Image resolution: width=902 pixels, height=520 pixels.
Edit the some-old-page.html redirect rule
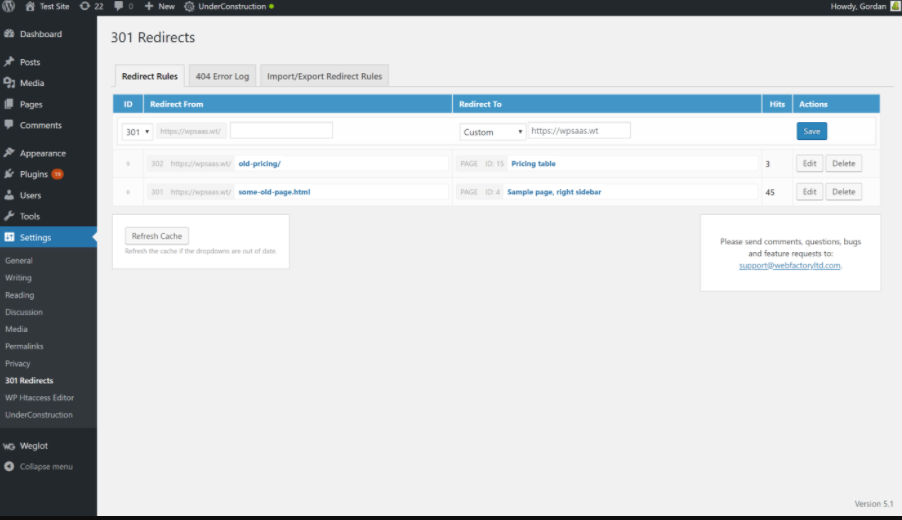pos(809,191)
